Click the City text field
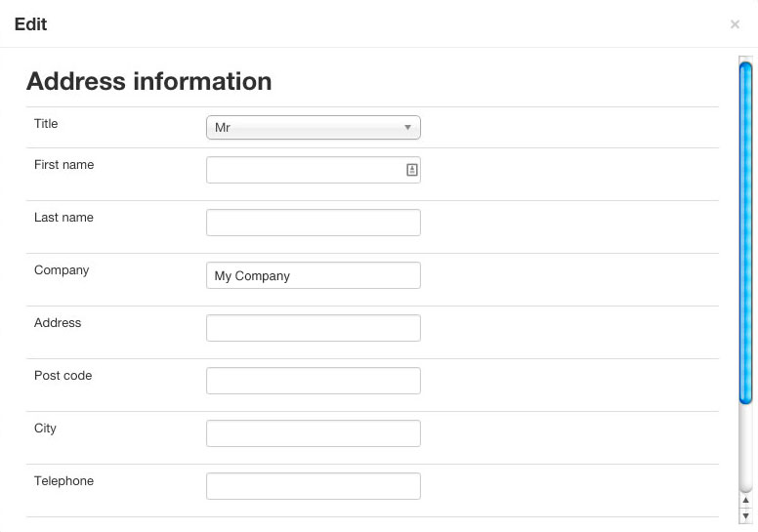The image size is (758, 532). point(313,433)
